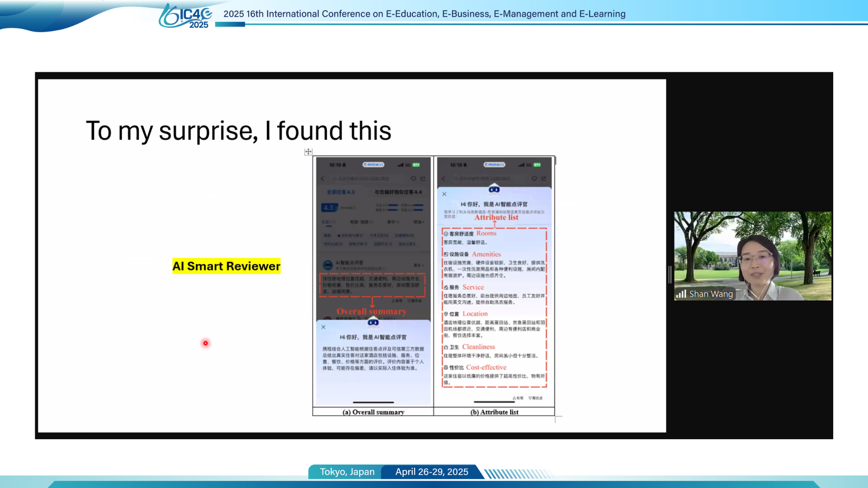Expand more arrow beside AI reviewer row
Image resolution: width=868 pixels, height=488 pixels.
(x=419, y=265)
